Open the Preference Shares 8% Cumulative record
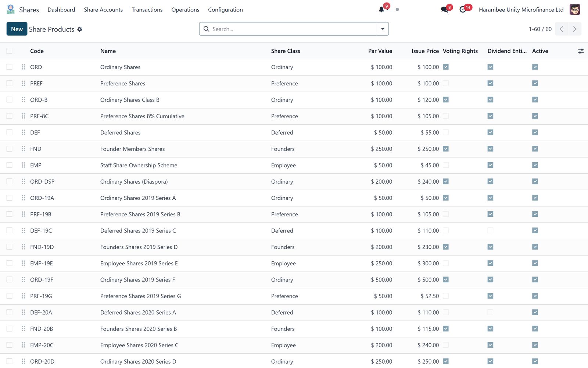The width and height of the screenshot is (588, 368). (142, 116)
